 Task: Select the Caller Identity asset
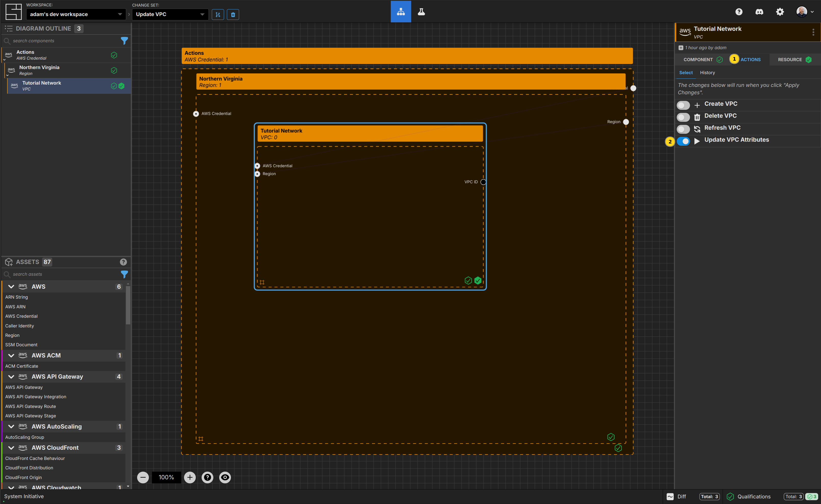pyautogui.click(x=19, y=326)
